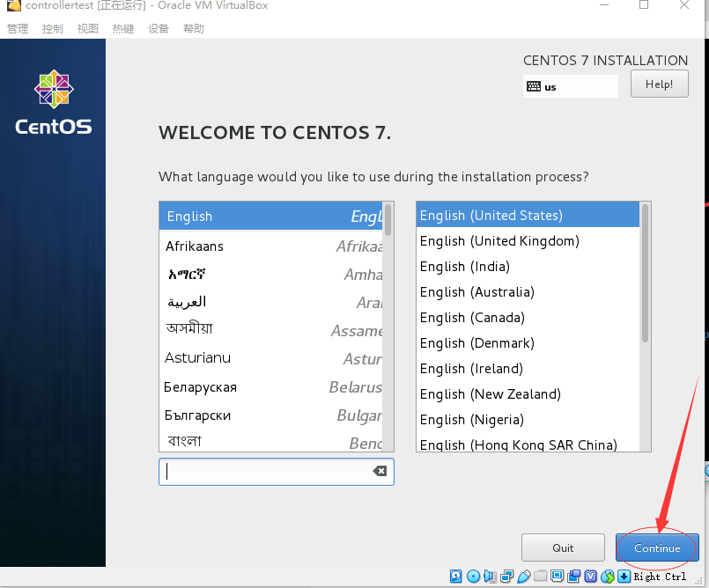This screenshot has height=588, width=709.
Task: Click the keyboard capture arrow icon
Action: coord(624,577)
